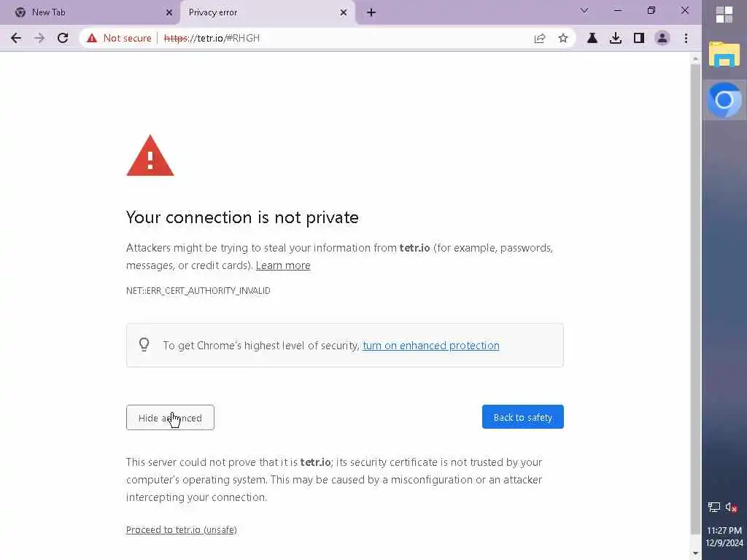Open the downloads icon in toolbar
This screenshot has width=747, height=560.
pos(616,39)
